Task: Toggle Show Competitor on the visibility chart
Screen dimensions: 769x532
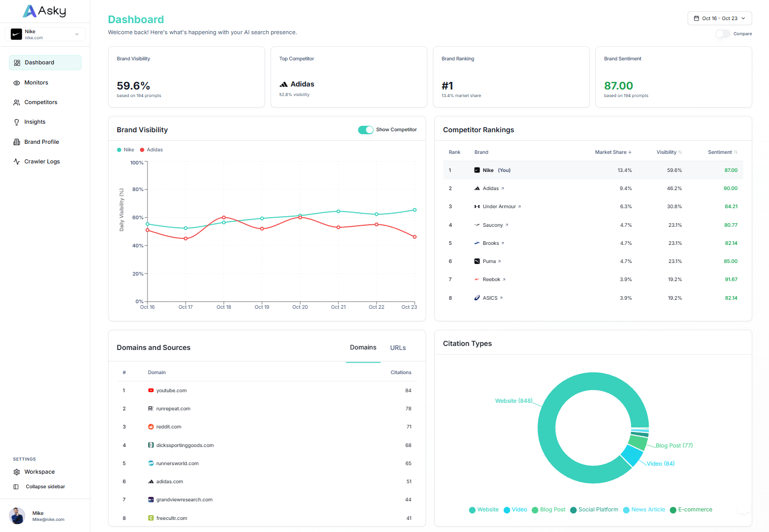Action: [365, 130]
